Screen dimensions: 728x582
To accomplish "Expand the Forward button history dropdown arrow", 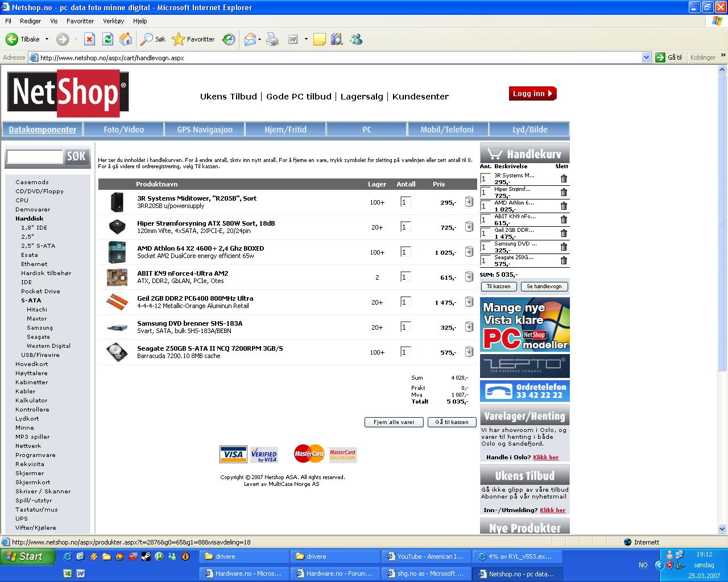I will point(75,39).
